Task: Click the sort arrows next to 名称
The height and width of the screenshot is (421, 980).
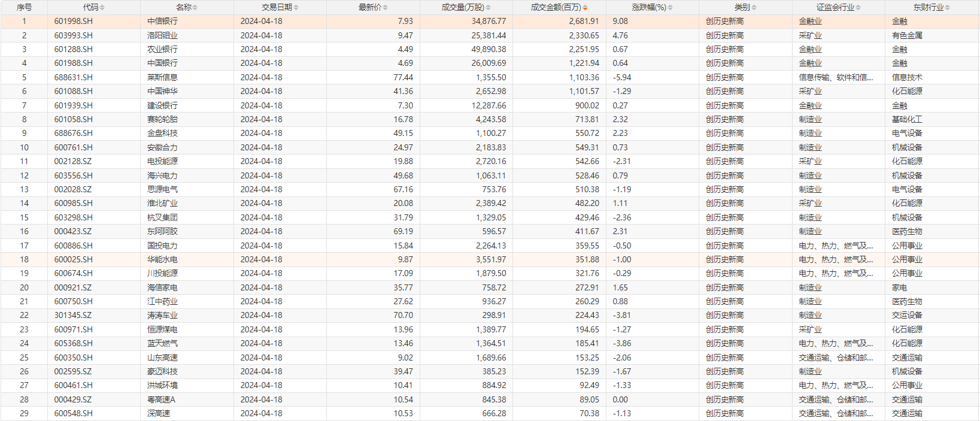Action: (x=195, y=8)
